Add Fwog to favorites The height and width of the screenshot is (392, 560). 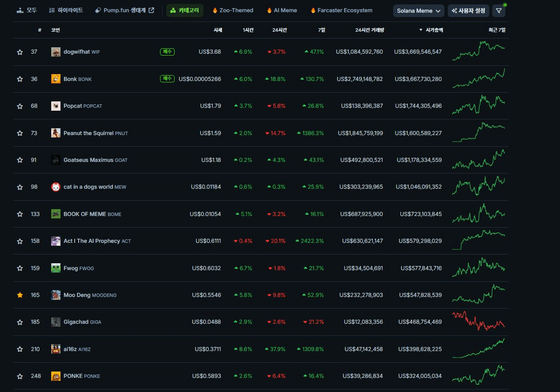tap(20, 268)
